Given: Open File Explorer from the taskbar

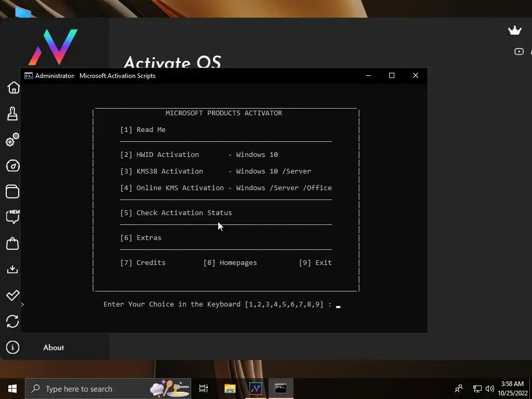Looking at the screenshot, I should pos(230,389).
